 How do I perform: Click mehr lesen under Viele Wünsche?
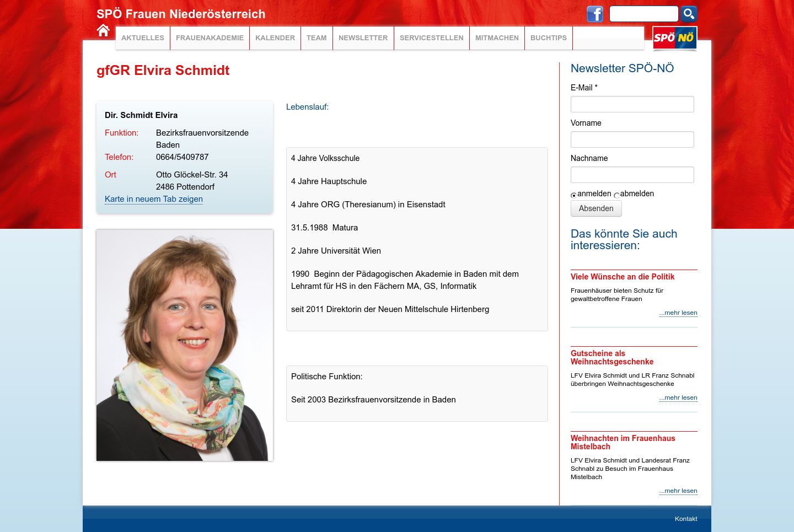pyautogui.click(x=678, y=313)
